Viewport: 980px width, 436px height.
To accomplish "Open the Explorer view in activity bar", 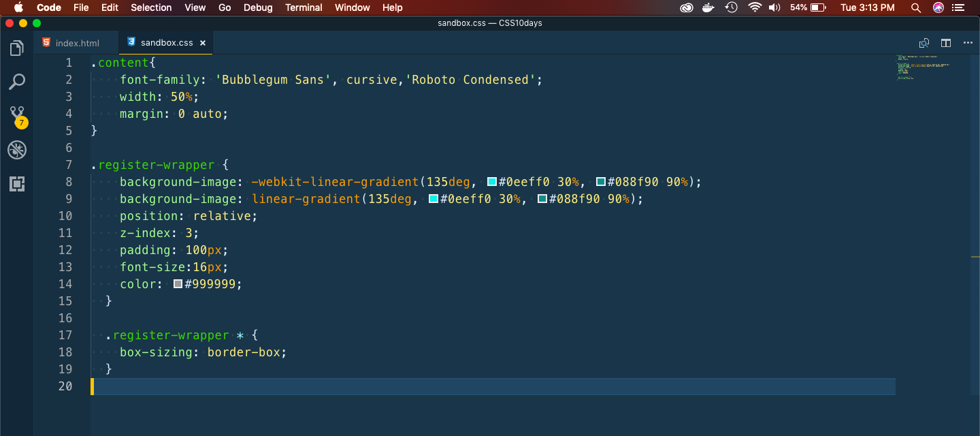I will 17,48.
